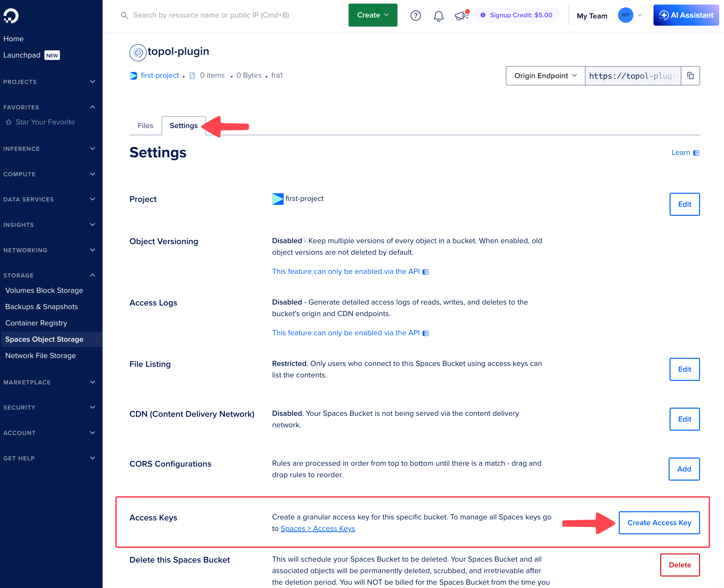
Task: Edit the Project setting
Action: click(684, 204)
